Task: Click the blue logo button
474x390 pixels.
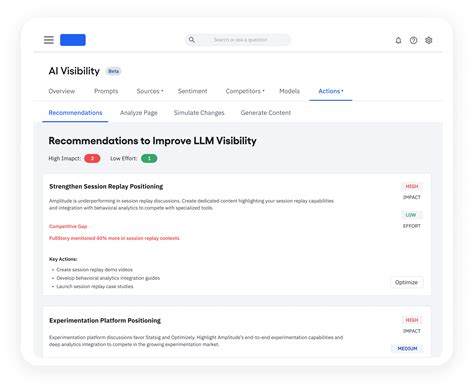Action: tap(73, 40)
